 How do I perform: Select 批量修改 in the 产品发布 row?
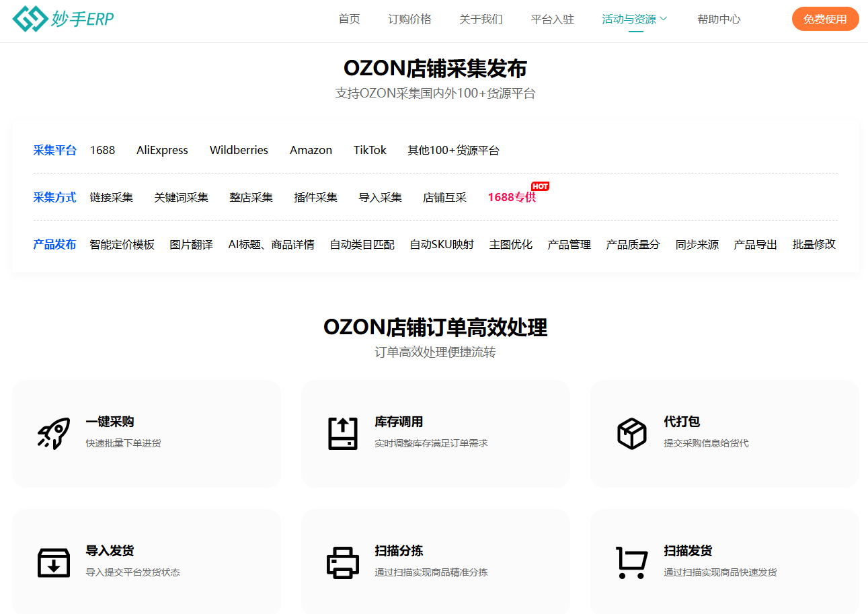pyautogui.click(x=814, y=245)
